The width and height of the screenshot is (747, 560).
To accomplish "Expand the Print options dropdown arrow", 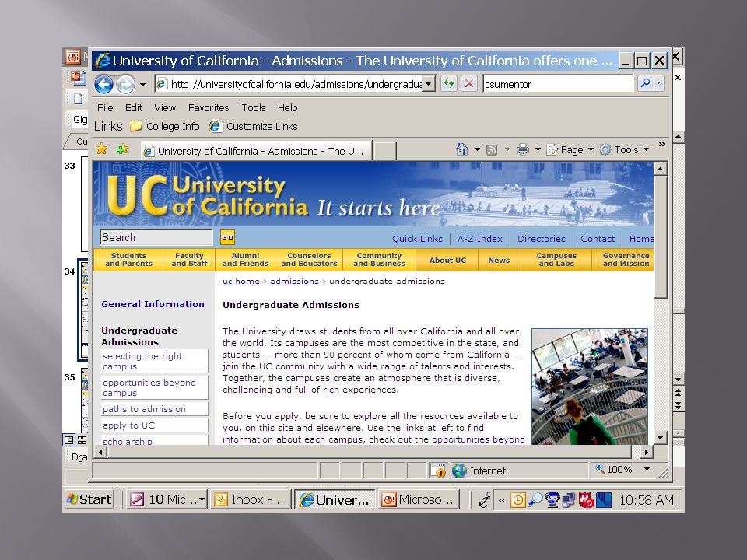I will (x=538, y=149).
